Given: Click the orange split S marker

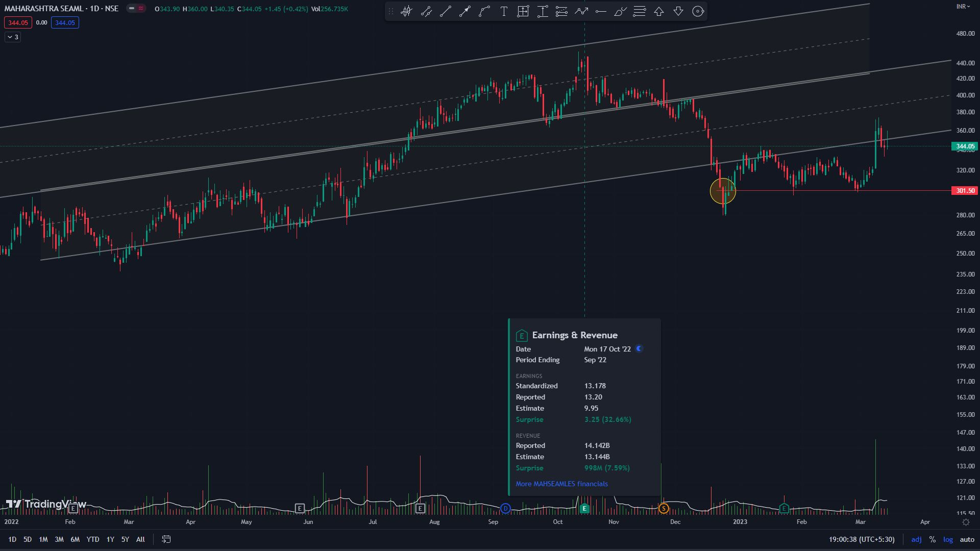Looking at the screenshot, I should pyautogui.click(x=664, y=508).
